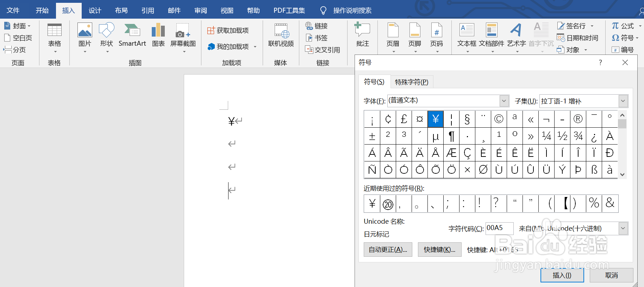The height and width of the screenshot is (287, 644).
Task: Click the Insert (插入) button in dialog
Action: 562,275
